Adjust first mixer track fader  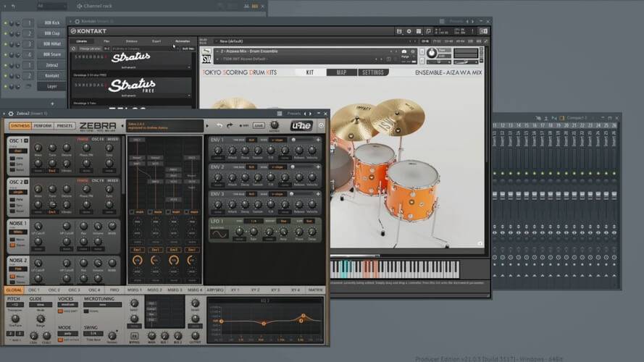click(495, 195)
